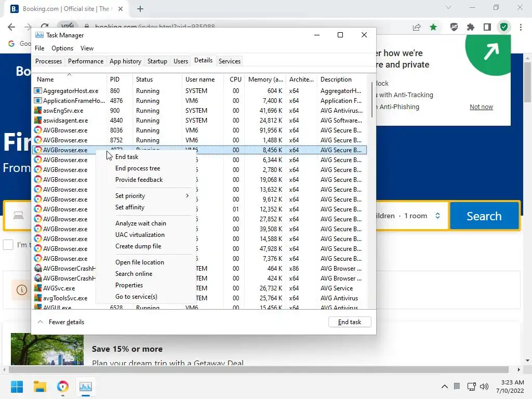Open a new browser tab with plus icon
Viewport: 532px width, 399px height.
(x=140, y=9)
